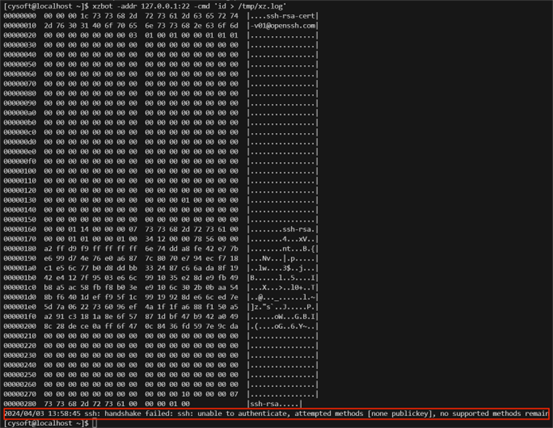This screenshot has height=428, width=553.
Task: Click hex bytes 'a2 ff d9 f9 ff ff ff ff'
Action: tap(91, 249)
